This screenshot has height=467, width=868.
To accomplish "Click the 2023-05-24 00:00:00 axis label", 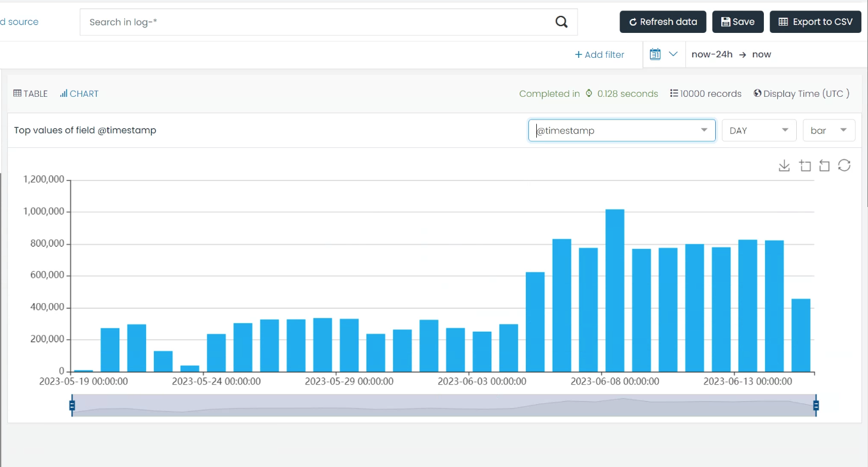I will tap(216, 382).
